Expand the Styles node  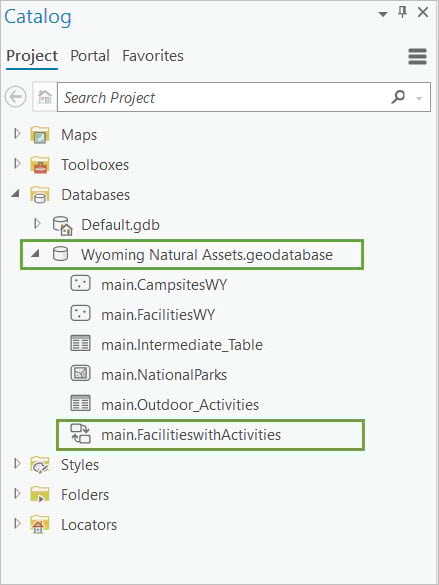(x=17, y=463)
